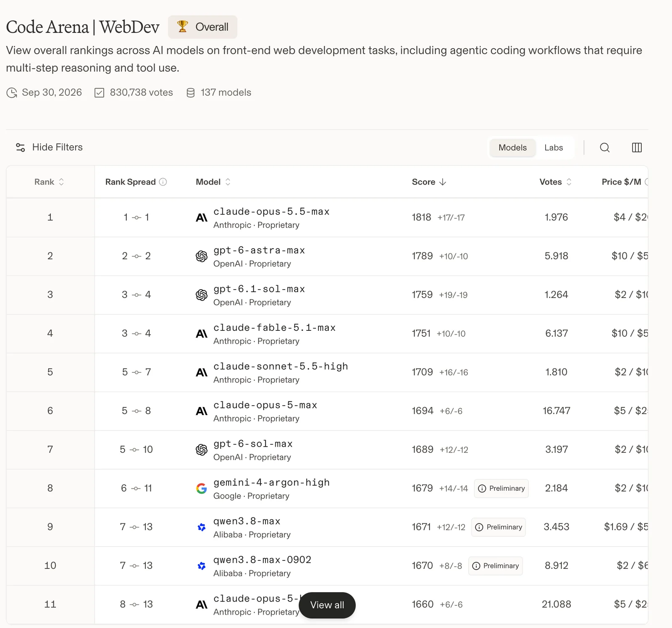This screenshot has width=672, height=628.
Task: Open the gemini-4-argon-high model link
Action: 271,482
